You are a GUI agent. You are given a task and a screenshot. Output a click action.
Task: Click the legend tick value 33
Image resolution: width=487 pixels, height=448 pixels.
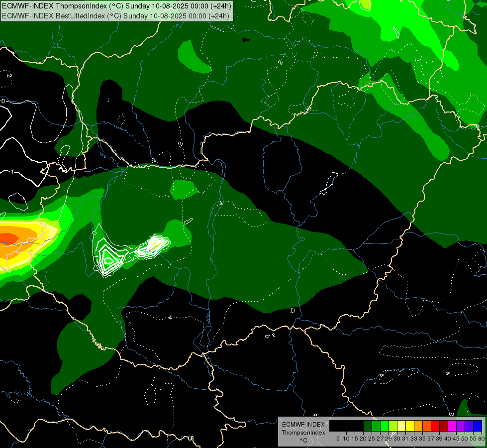[414, 439]
